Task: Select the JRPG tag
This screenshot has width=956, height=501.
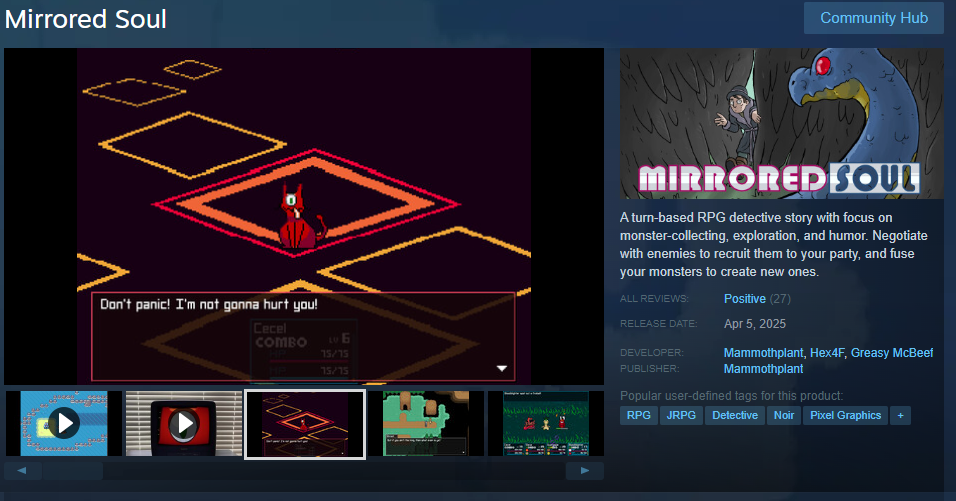Action: tap(681, 416)
